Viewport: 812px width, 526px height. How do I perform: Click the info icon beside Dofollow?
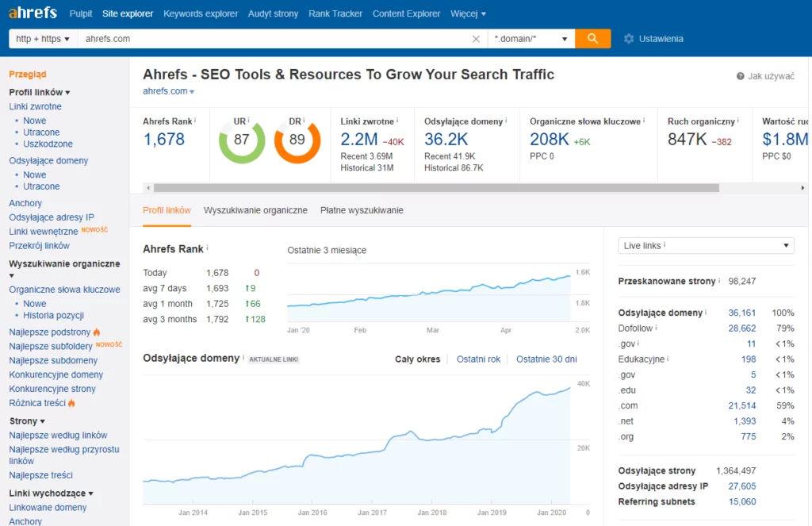[656, 328]
